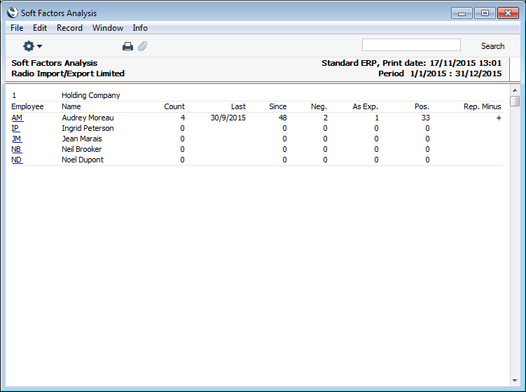Open the File menu
Image resolution: width=526 pixels, height=392 pixels.
[17, 28]
